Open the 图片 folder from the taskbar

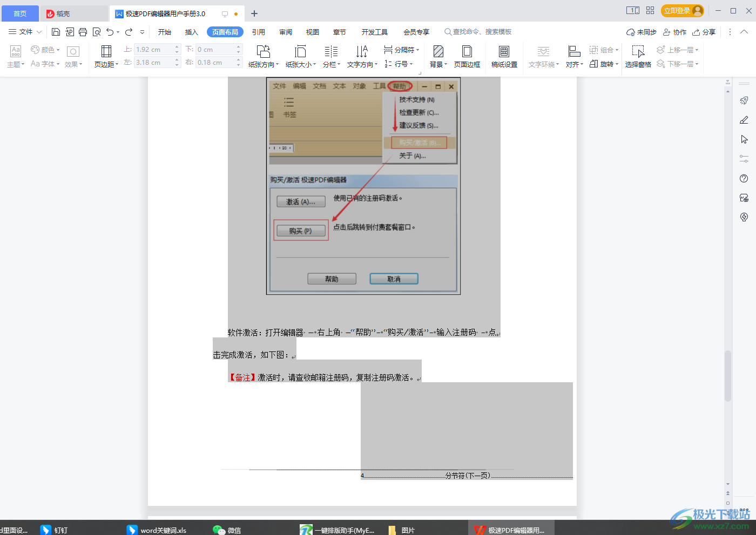point(401,530)
